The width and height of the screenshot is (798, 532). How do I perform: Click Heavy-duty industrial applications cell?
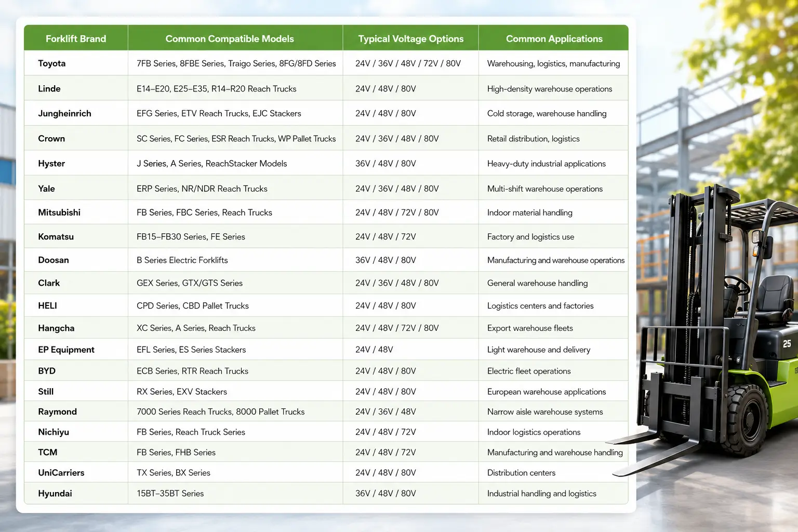click(x=553, y=164)
